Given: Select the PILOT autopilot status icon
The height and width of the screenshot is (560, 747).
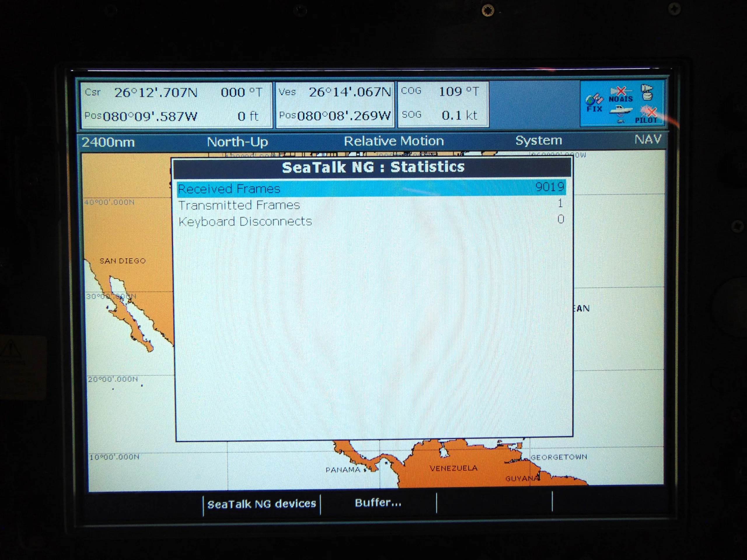Looking at the screenshot, I should 647,115.
